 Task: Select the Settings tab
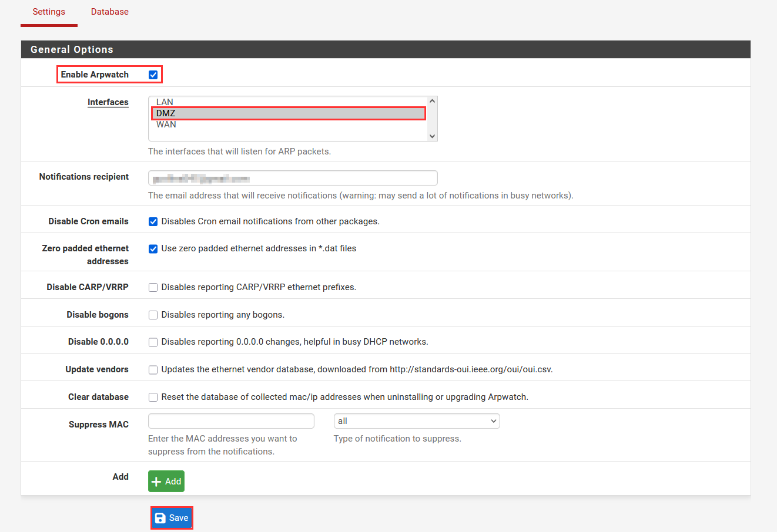(x=49, y=12)
